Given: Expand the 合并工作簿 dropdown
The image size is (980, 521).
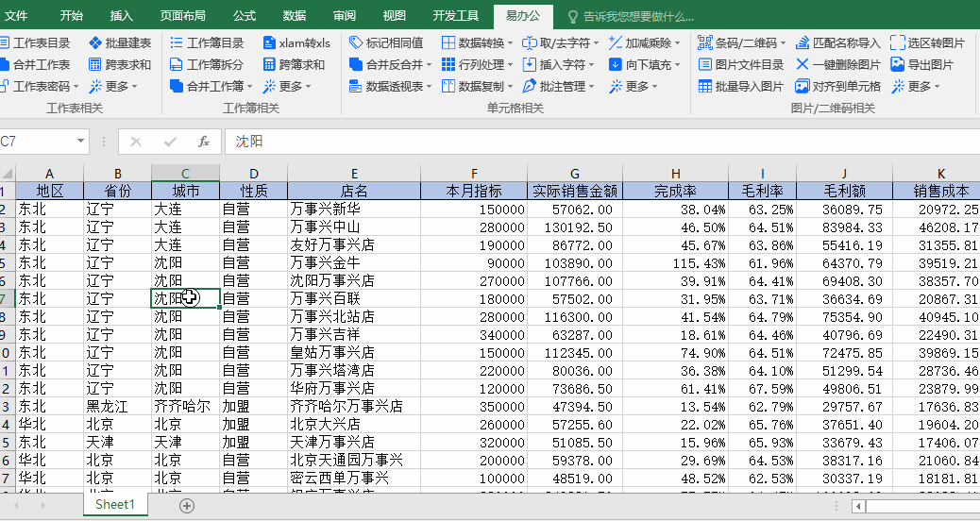Looking at the screenshot, I should pos(250,86).
